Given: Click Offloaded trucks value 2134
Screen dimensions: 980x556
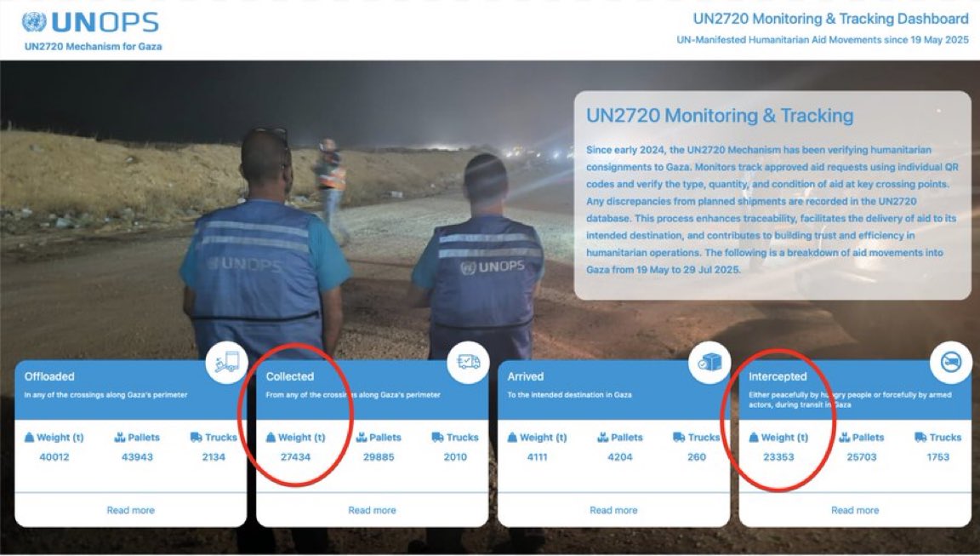Looking at the screenshot, I should click(x=214, y=457).
